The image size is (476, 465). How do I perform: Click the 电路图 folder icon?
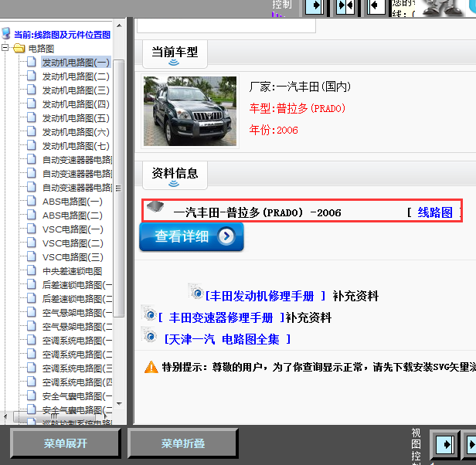click(x=19, y=48)
